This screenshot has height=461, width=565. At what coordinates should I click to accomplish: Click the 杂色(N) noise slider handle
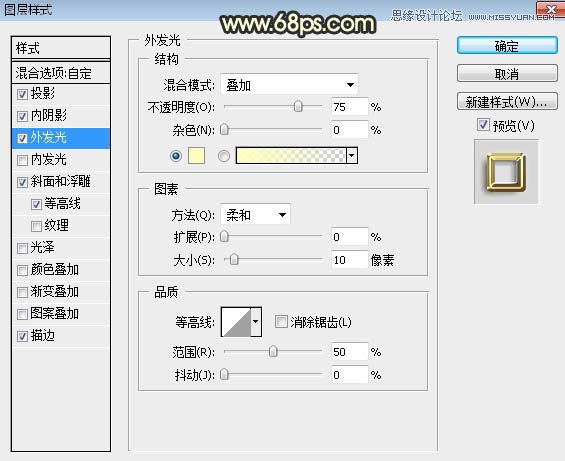coord(224,129)
